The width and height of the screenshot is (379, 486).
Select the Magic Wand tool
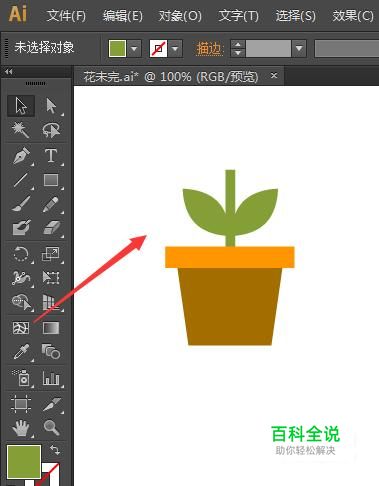(x=21, y=130)
